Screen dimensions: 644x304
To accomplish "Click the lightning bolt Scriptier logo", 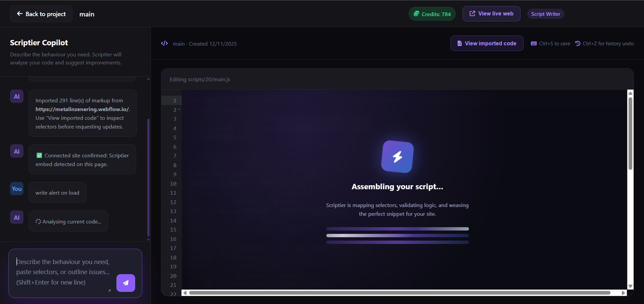I will pos(397,157).
